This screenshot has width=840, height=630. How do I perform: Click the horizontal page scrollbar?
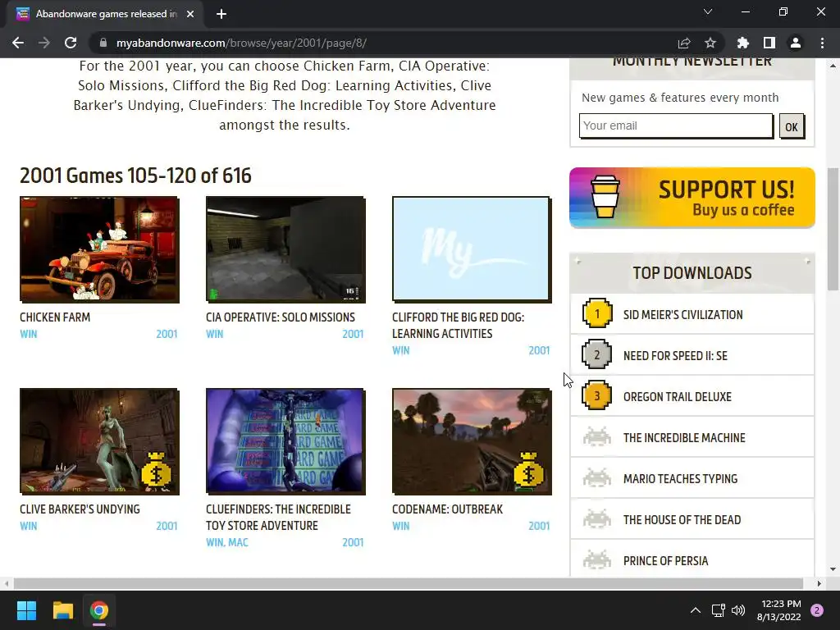click(x=409, y=583)
